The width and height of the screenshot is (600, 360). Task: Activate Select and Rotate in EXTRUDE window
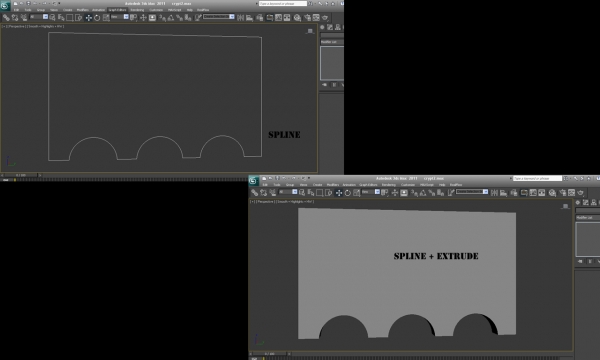[348, 193]
